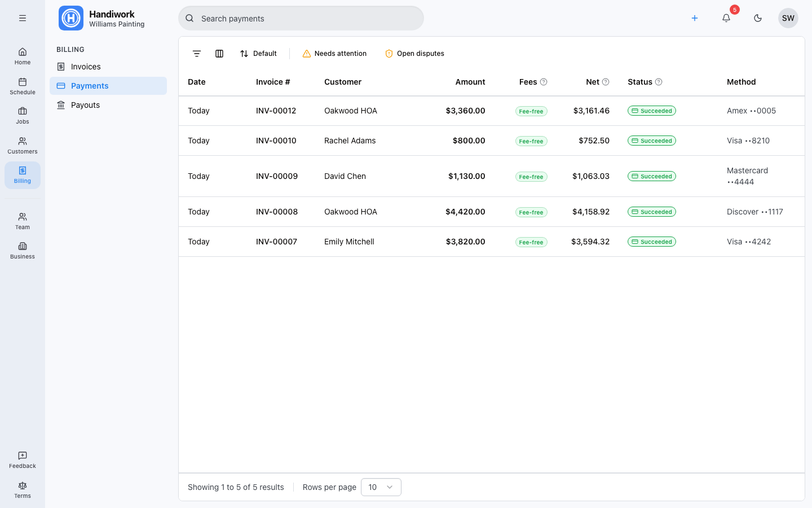
Task: Focus the Search payments field
Action: 301,18
